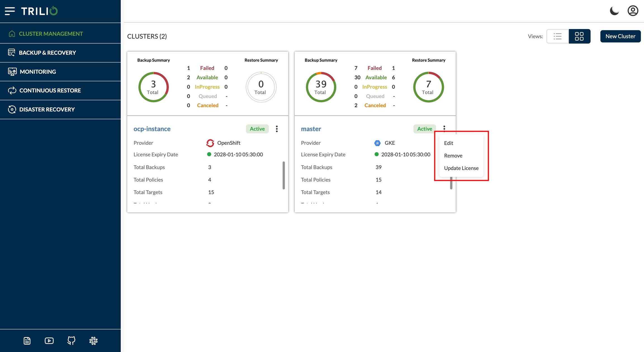Viewport: 644px width, 352px height.
Task: Select Update License menu option
Action: 461,168
